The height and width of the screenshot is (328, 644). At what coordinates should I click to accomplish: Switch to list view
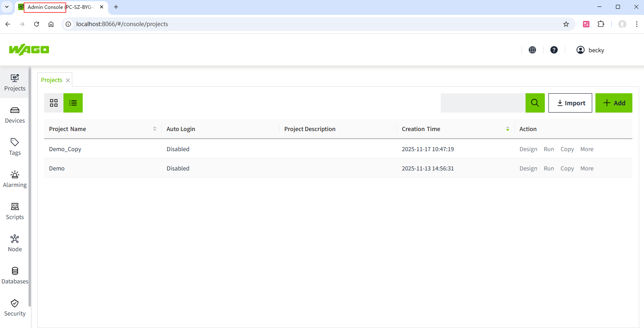tap(73, 103)
